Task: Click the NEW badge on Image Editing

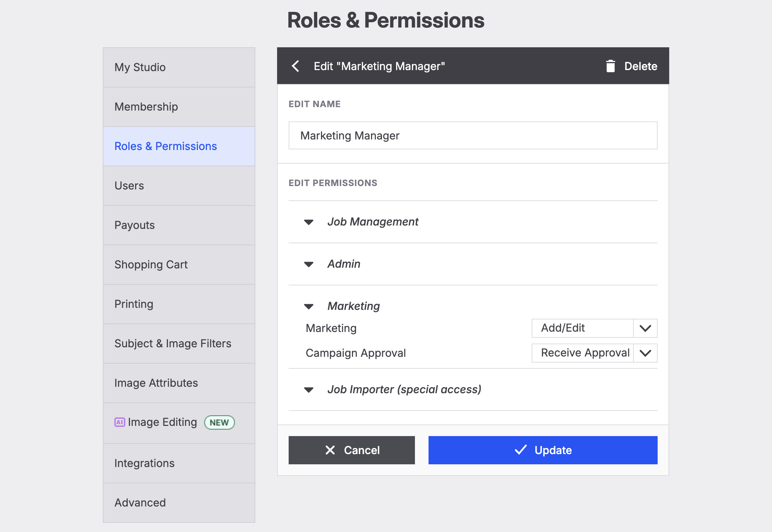Action: click(219, 422)
